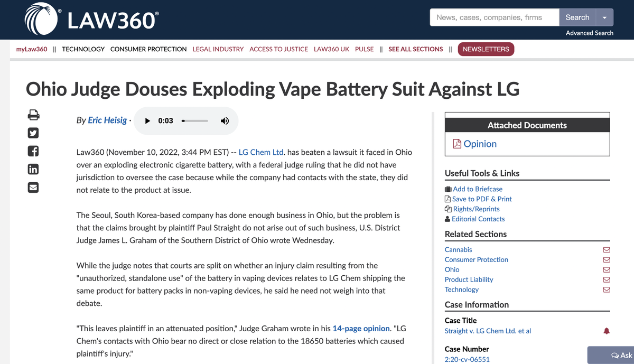Click the Newsletters button
This screenshot has width=634, height=364.
point(486,49)
